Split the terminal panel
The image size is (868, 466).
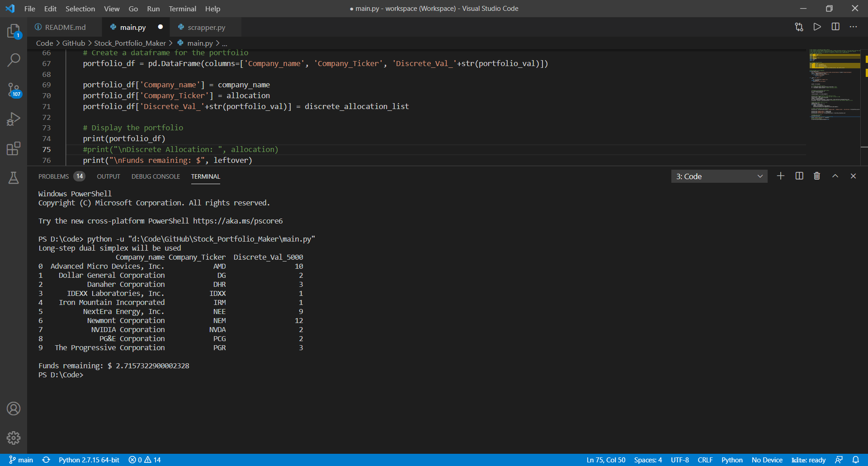click(x=799, y=176)
